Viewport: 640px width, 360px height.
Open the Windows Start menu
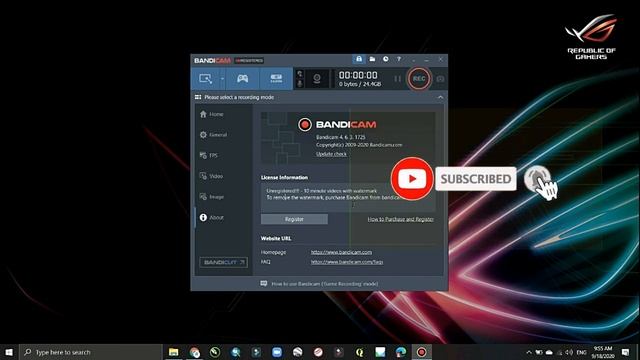pyautogui.click(x=9, y=352)
